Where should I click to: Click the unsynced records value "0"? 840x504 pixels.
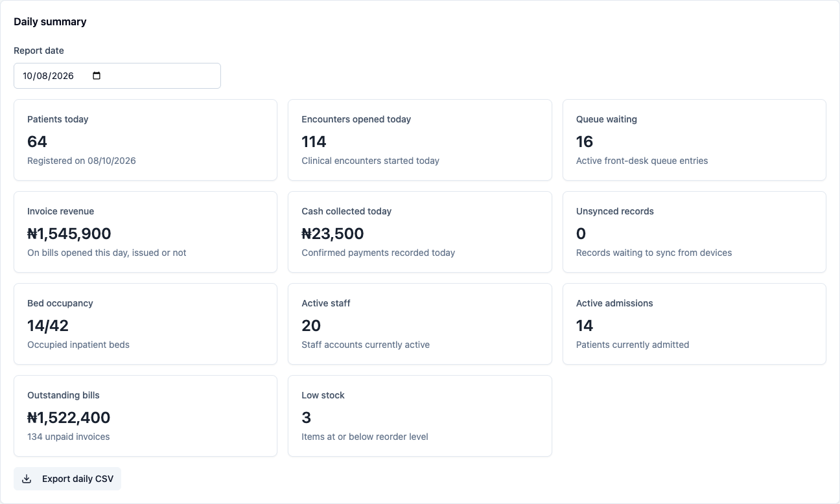(581, 233)
